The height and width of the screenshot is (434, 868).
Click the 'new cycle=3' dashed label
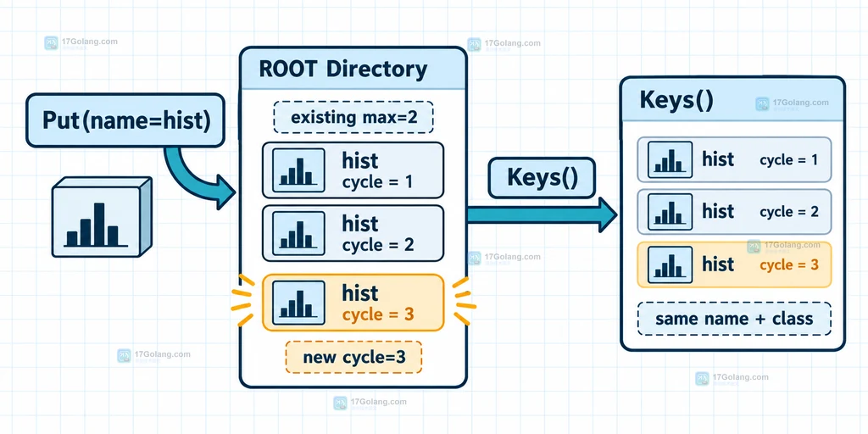click(x=353, y=357)
